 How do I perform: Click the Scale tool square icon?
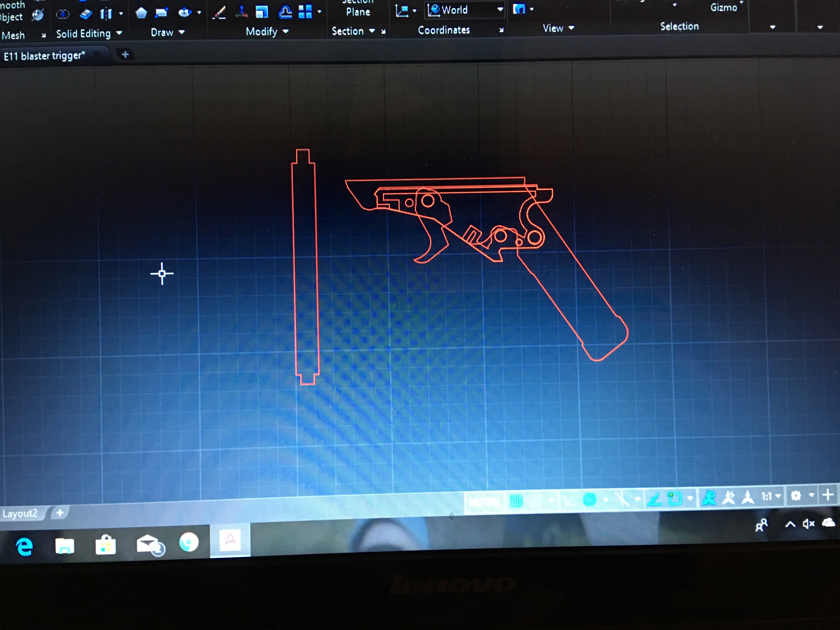click(x=262, y=12)
